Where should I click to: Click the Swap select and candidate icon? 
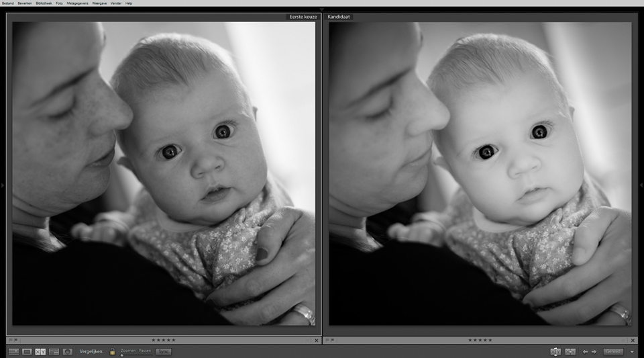555,351
